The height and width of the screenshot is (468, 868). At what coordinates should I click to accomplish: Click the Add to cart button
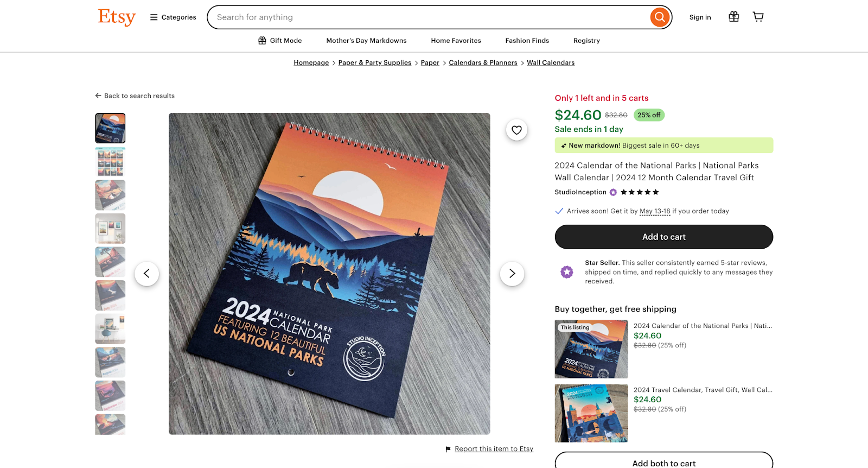(663, 237)
